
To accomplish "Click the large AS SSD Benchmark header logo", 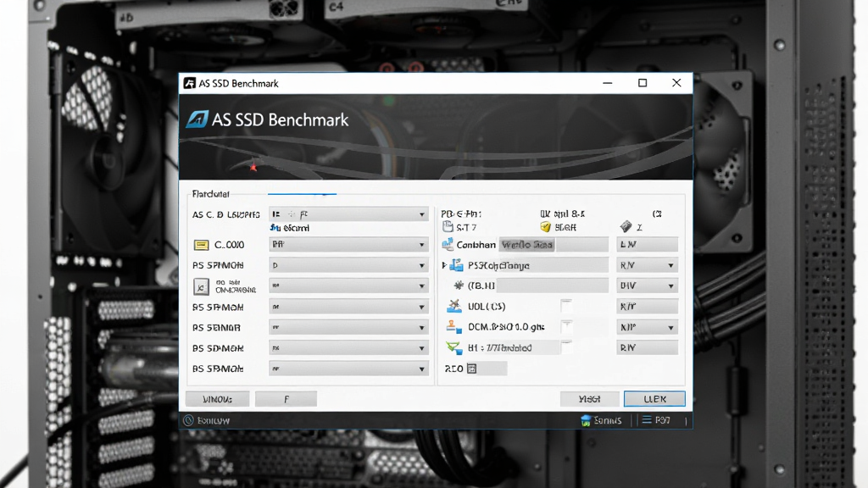I will click(x=197, y=119).
